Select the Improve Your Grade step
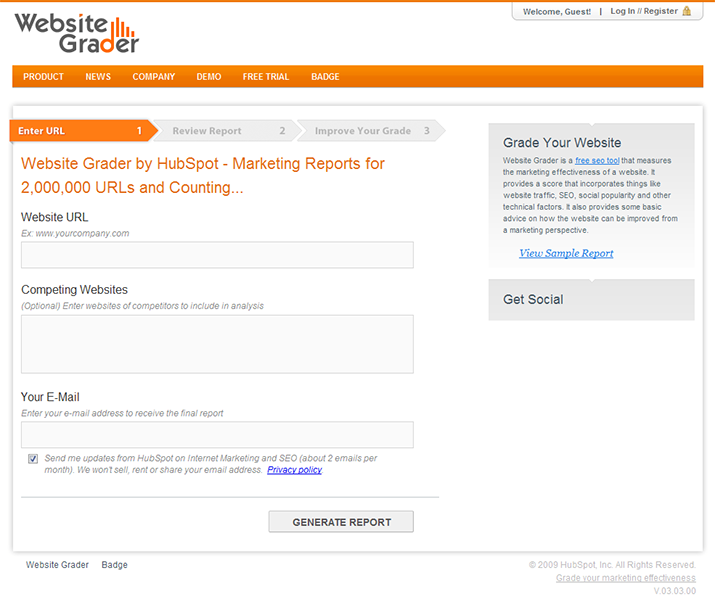This screenshot has width=715, height=614. [371, 131]
